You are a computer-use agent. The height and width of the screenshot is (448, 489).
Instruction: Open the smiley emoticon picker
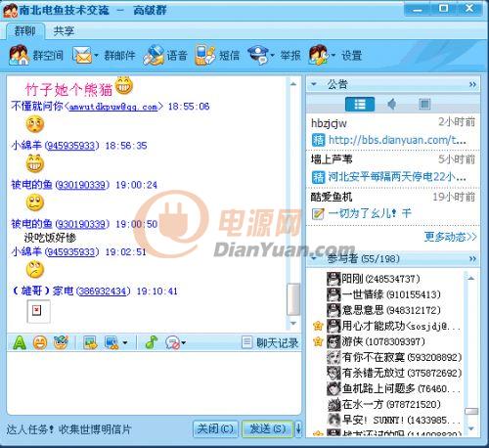tap(40, 342)
